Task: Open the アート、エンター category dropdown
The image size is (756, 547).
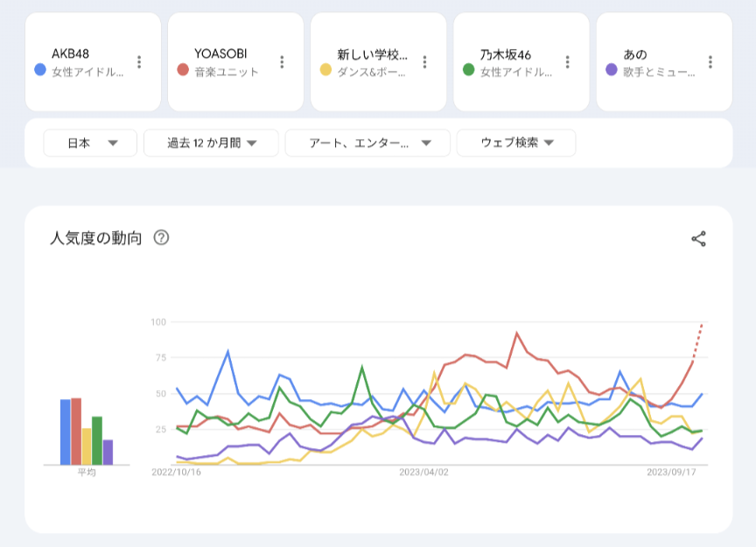Action: click(367, 143)
